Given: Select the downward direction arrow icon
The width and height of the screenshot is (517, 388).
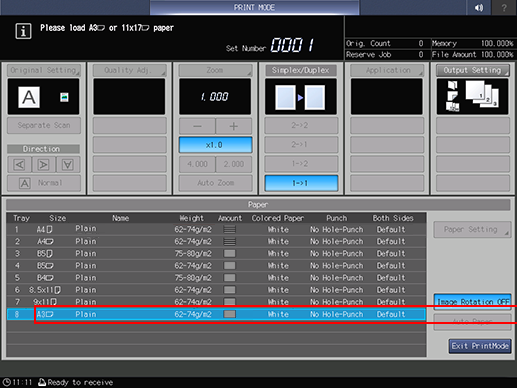Looking at the screenshot, I should [x=68, y=164].
